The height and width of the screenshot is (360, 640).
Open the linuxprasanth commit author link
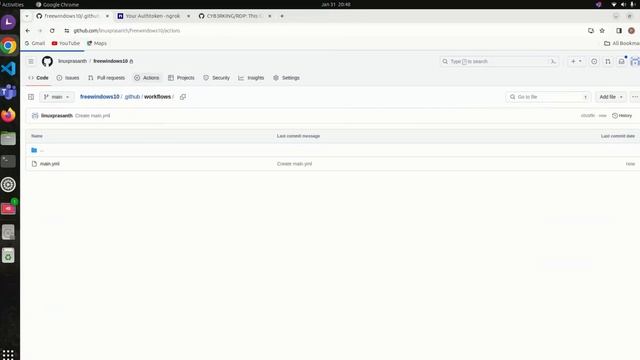coord(57,116)
